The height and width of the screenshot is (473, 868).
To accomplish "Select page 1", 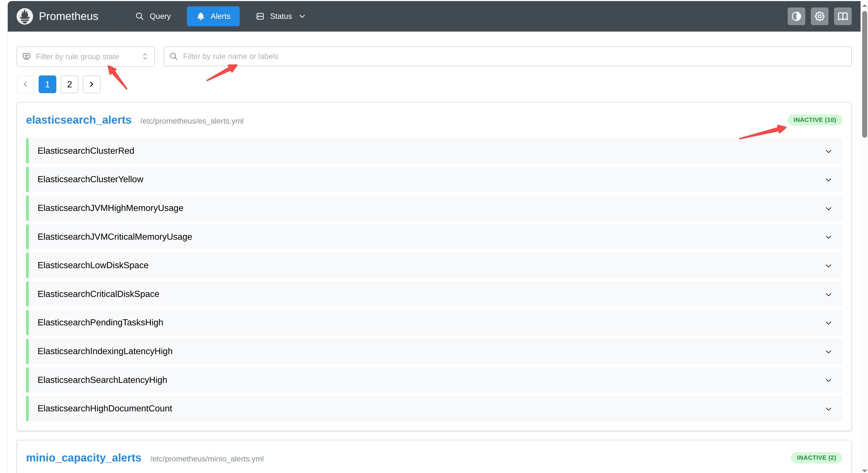I will [48, 84].
